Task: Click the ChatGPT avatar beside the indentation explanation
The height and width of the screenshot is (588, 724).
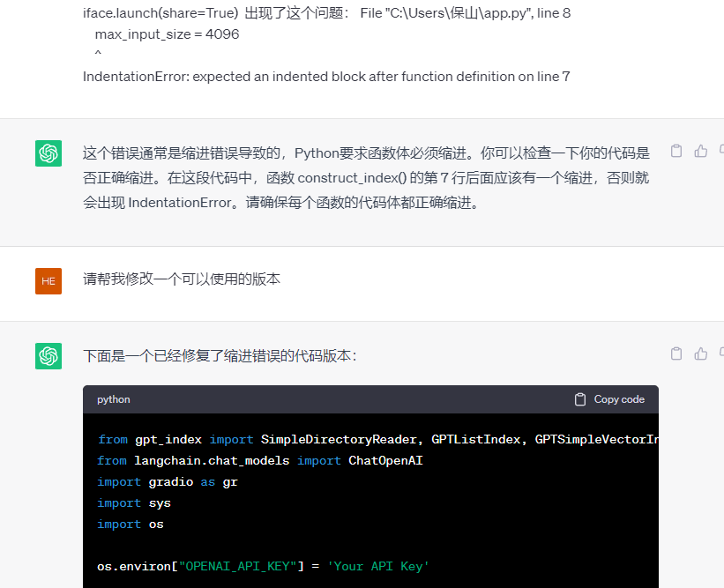Action: point(49,153)
